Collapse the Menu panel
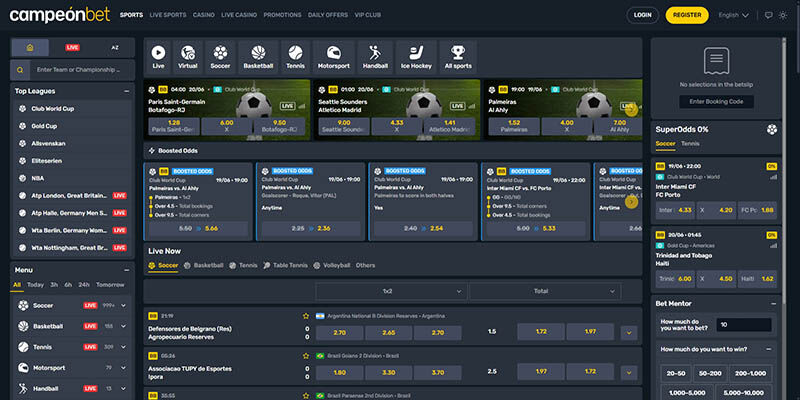 point(127,270)
